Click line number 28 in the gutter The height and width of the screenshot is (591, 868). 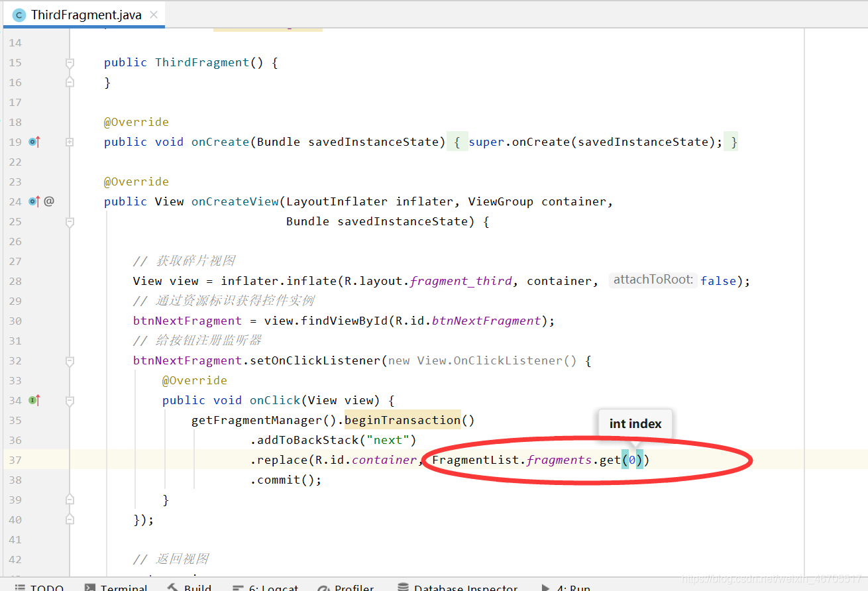(15, 281)
